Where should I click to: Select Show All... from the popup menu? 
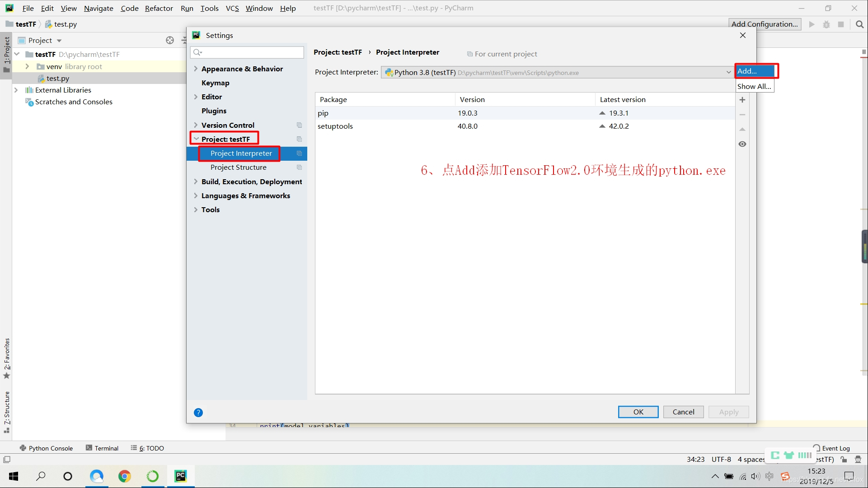coord(754,86)
